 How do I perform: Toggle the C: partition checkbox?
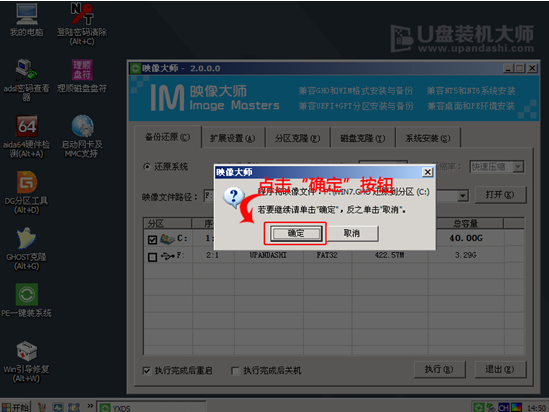152,239
